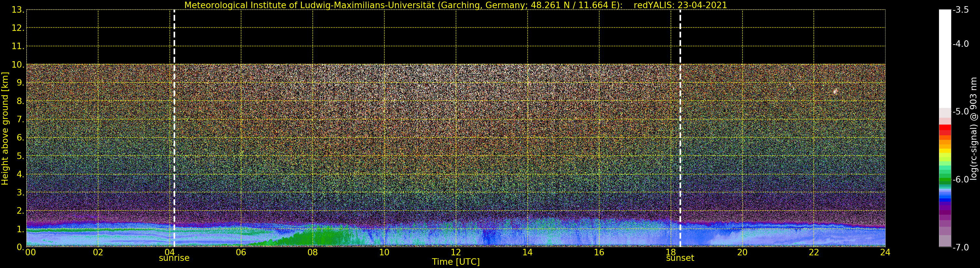Click the "Height above ground [km]" axis title
Viewport: 980px width, 268px height.
(x=5, y=128)
